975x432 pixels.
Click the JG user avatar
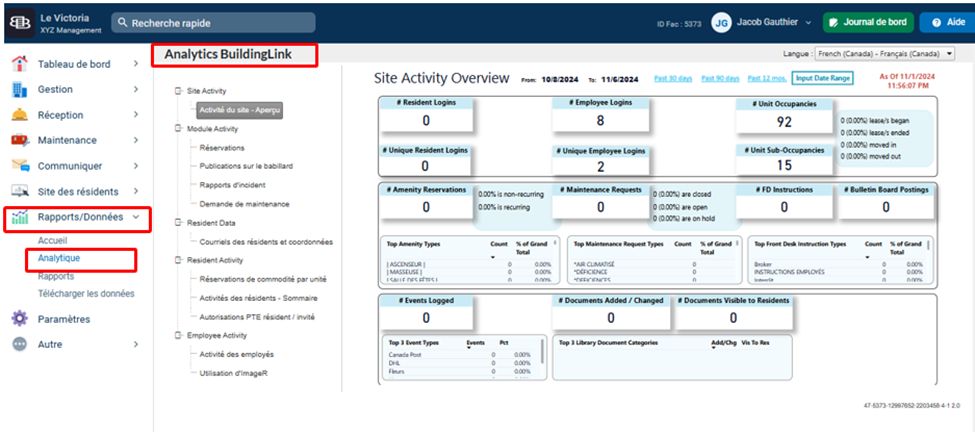pos(721,23)
